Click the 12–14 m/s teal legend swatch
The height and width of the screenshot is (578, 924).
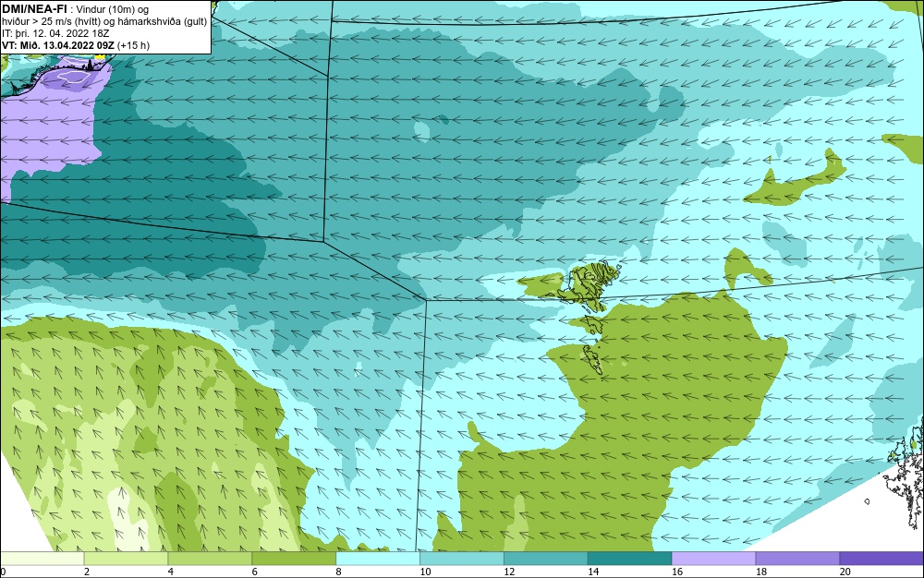click(x=546, y=558)
